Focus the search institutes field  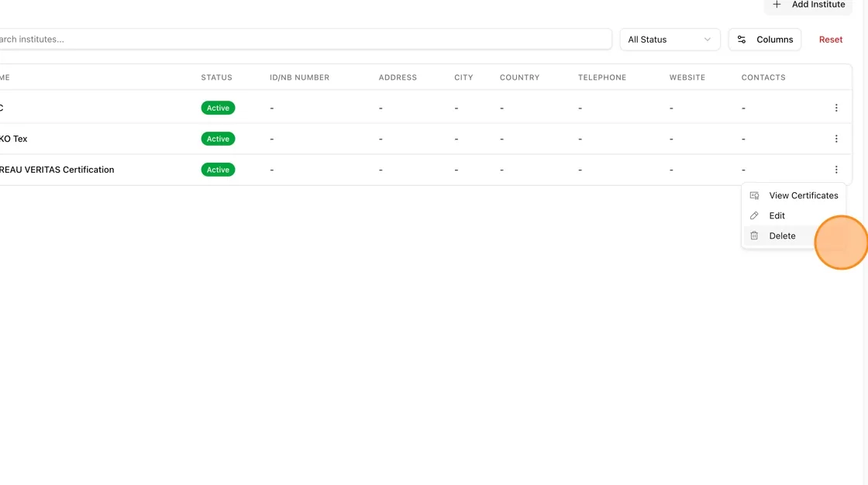pyautogui.click(x=305, y=40)
